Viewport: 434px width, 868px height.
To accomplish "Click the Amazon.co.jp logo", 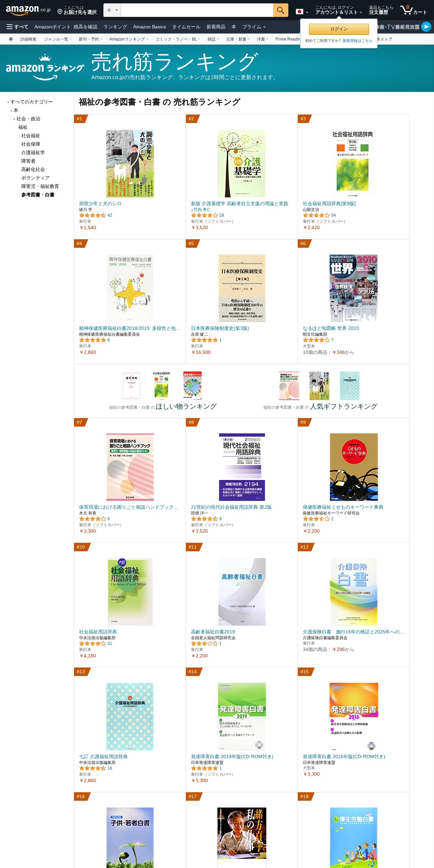I will pos(28,10).
